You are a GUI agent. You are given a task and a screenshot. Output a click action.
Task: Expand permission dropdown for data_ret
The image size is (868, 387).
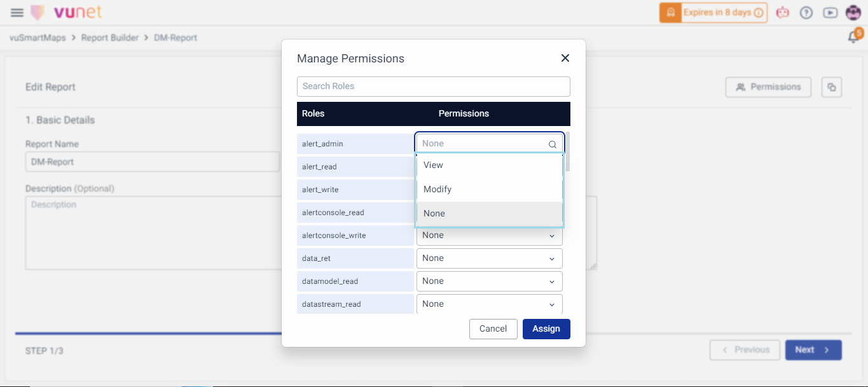pos(489,258)
